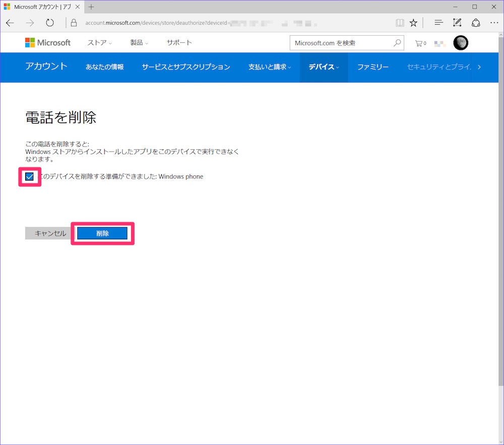
Task: Open サービスとサブスクリプション section
Action: (186, 67)
